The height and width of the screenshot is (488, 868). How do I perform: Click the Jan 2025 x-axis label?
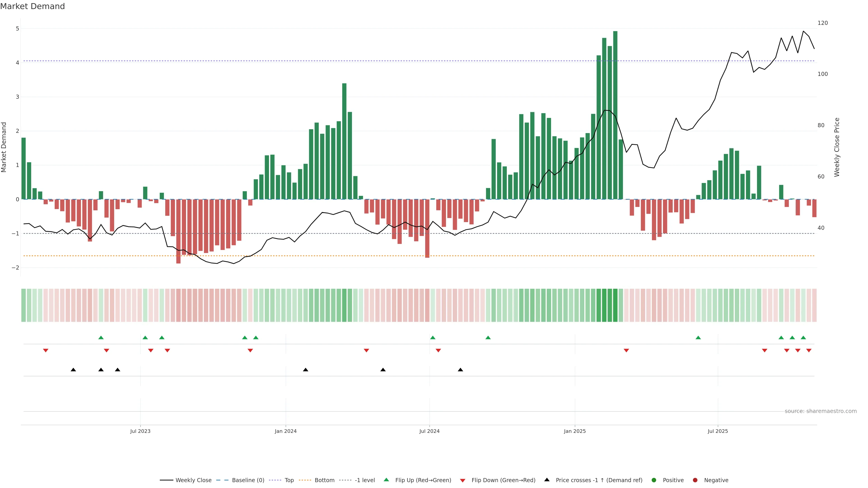click(575, 431)
